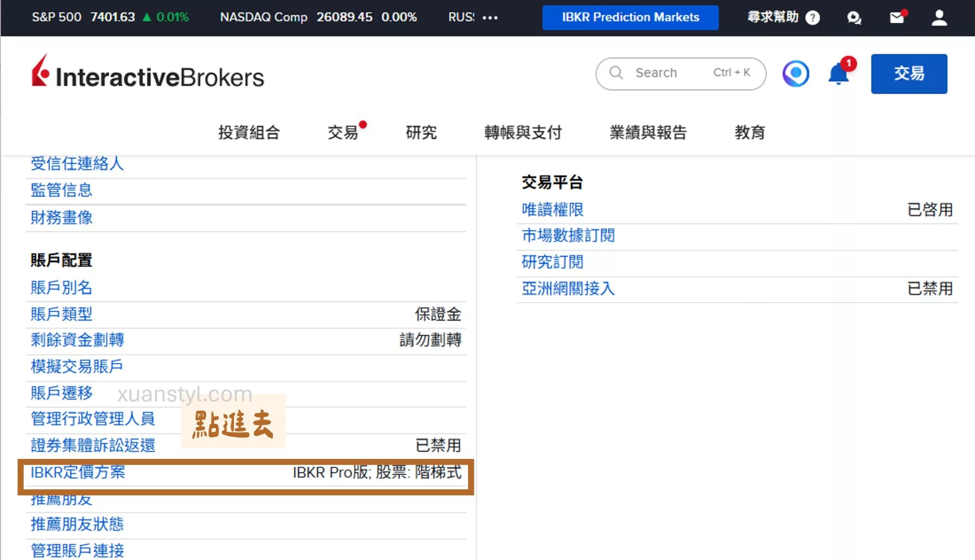Open the 交易 navigation menu
Viewport: 975px width, 560px height.
click(343, 132)
